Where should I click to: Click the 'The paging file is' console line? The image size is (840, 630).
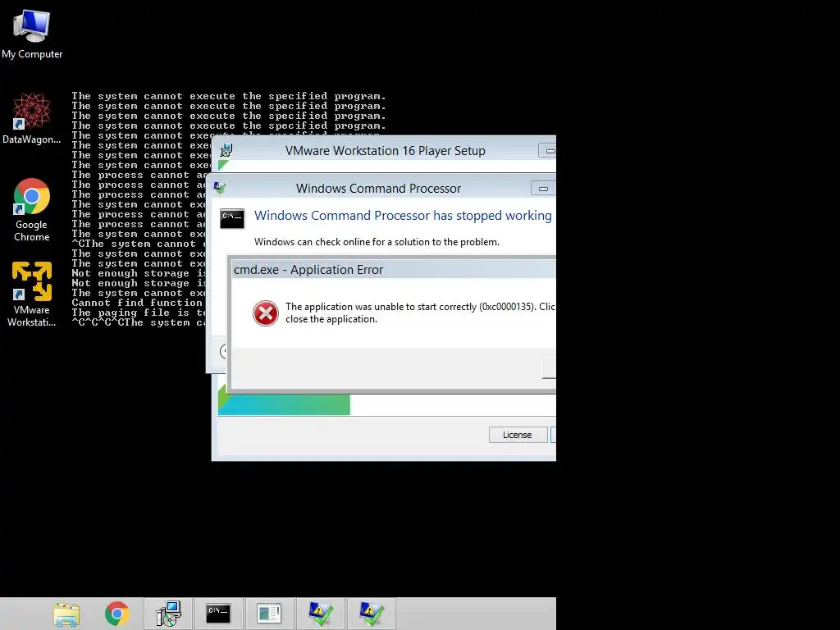(x=139, y=313)
